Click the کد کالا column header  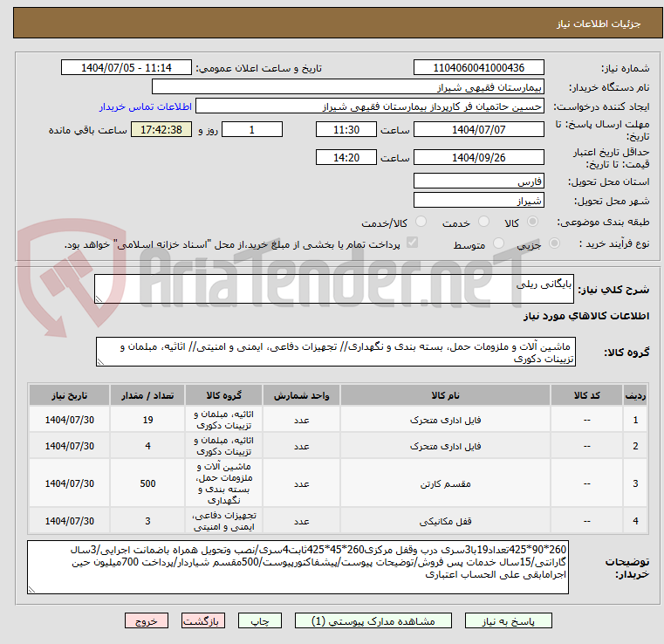point(586,395)
